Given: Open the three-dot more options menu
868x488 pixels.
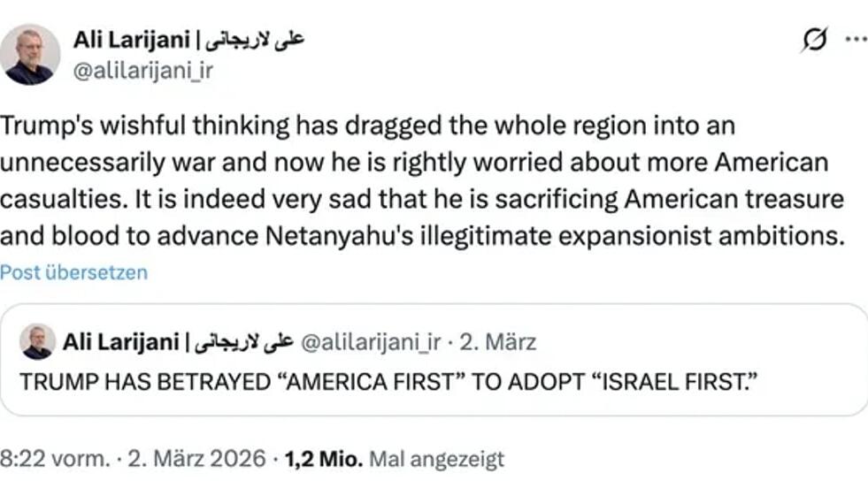Looking at the screenshot, I should [856, 39].
